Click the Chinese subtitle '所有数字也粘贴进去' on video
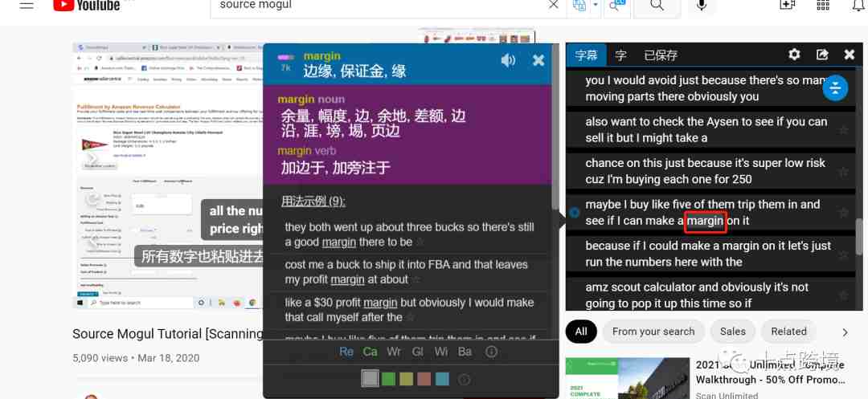Image resolution: width=868 pixels, height=399 pixels. point(200,257)
